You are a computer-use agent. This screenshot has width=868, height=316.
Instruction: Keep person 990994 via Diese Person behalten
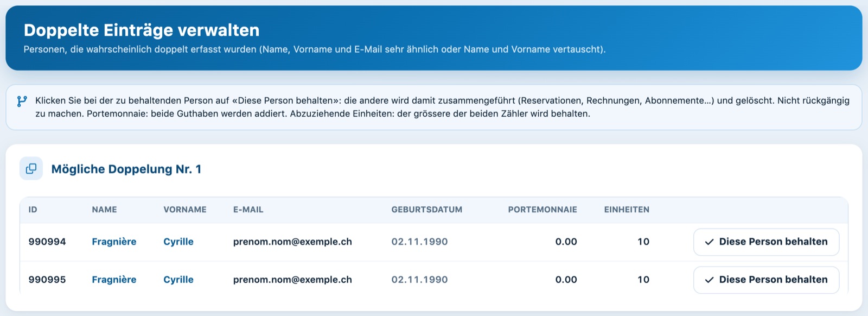pyautogui.click(x=766, y=242)
